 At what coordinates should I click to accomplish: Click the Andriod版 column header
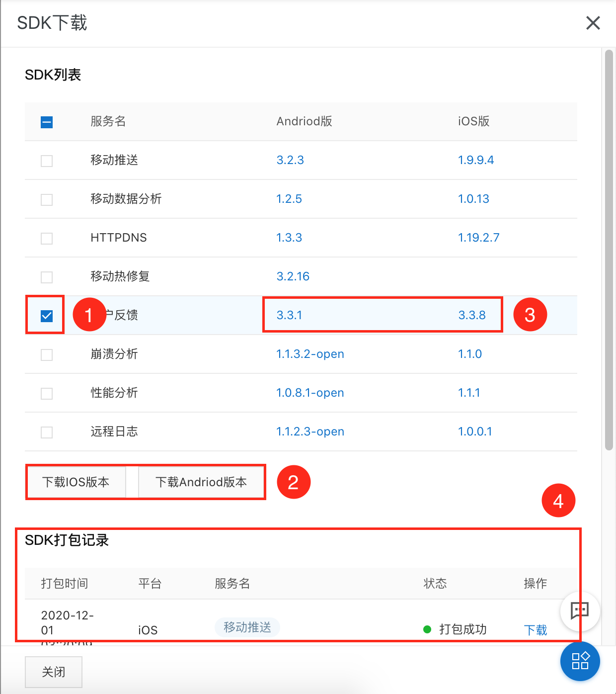[305, 121]
